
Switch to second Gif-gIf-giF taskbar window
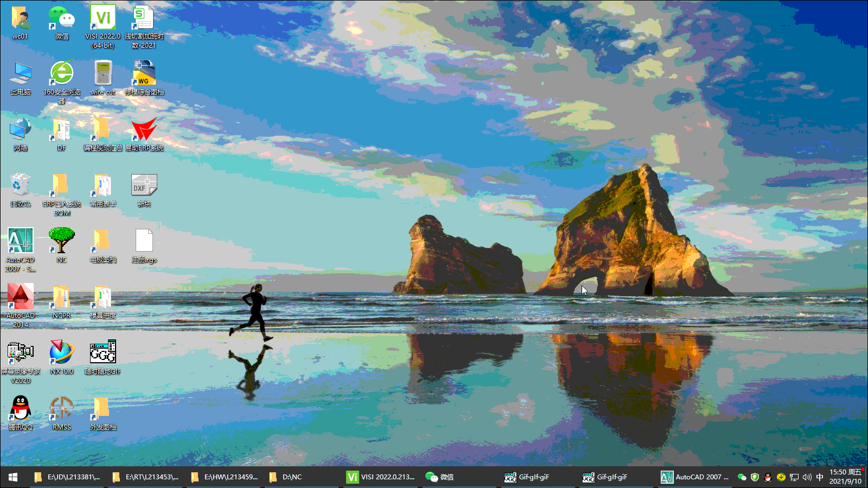pyautogui.click(x=617, y=477)
